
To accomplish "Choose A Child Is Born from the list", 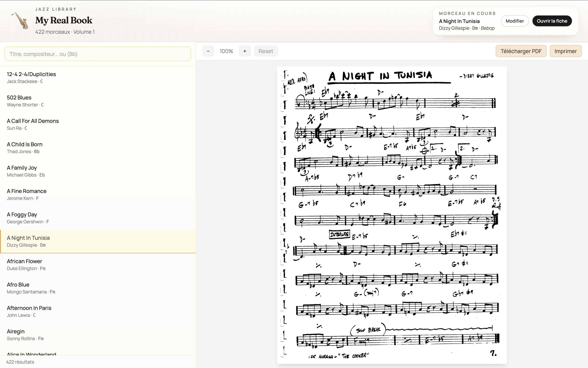I will [x=98, y=148].
